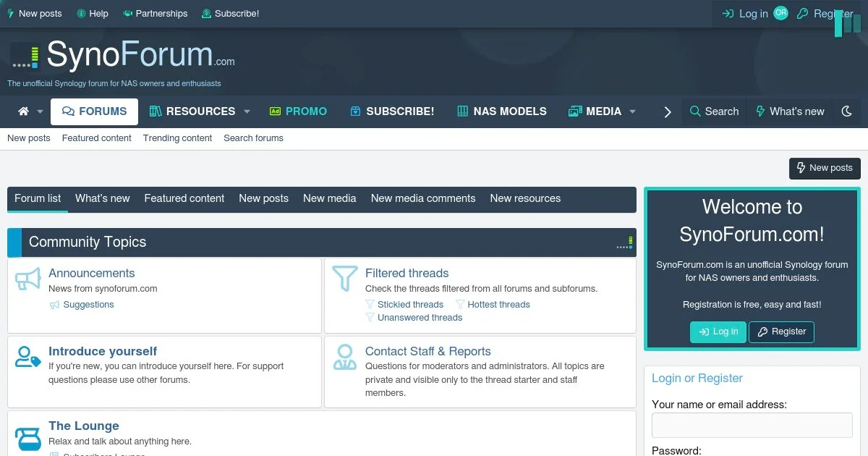Open the Contact Staff & Reports forum
Viewport: 868px width, 456px height.
click(x=428, y=351)
